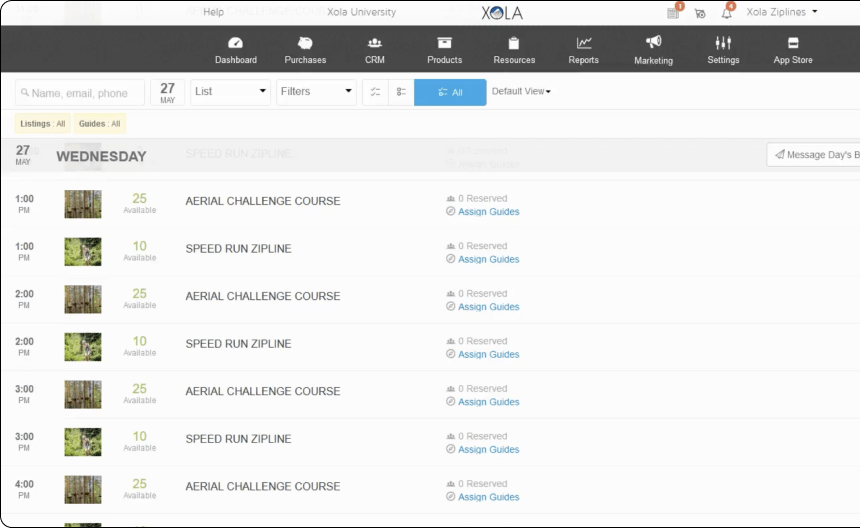Click the Name, email, phone search field
Viewport: 860px width, 528px height.
coord(80,93)
